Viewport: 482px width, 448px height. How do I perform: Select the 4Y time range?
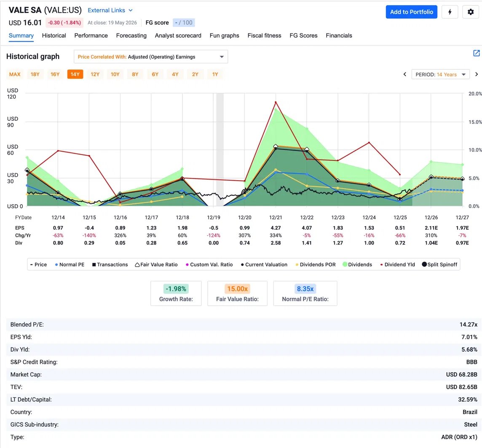point(175,75)
